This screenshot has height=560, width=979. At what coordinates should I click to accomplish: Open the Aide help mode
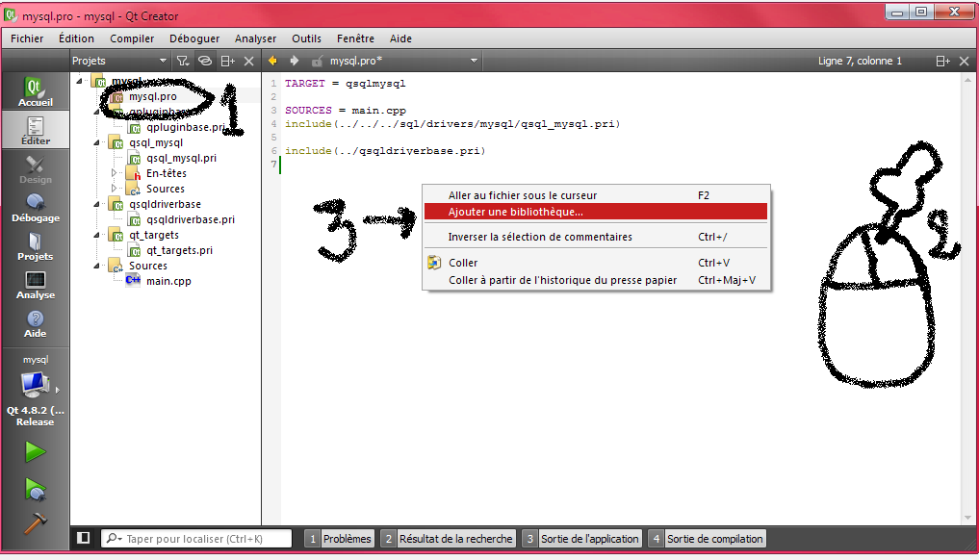click(35, 323)
